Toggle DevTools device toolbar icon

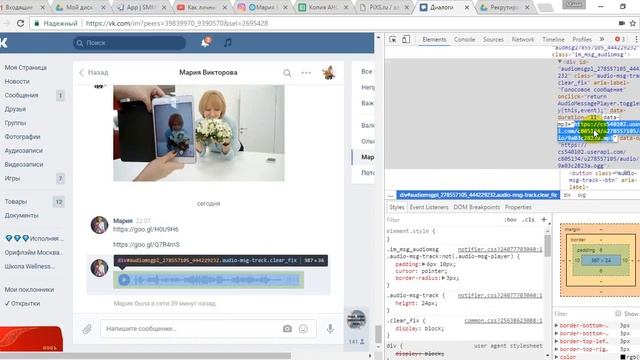tap(406, 39)
